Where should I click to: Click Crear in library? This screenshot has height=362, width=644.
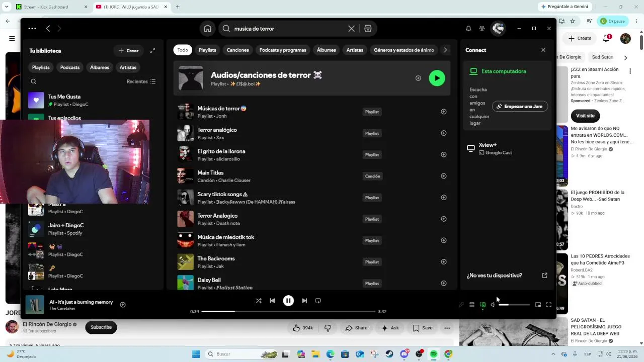point(129,50)
